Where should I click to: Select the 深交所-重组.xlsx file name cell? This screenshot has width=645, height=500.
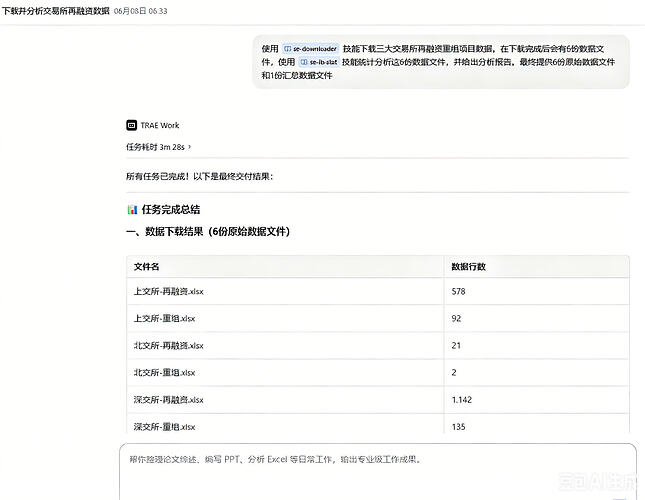coord(285,424)
